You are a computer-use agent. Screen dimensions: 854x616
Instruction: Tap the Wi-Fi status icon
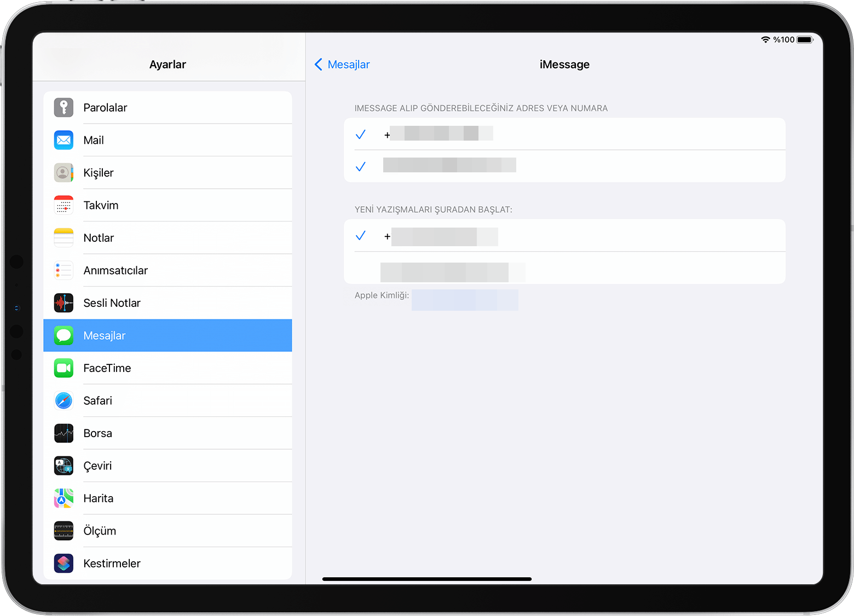pyautogui.click(x=765, y=39)
